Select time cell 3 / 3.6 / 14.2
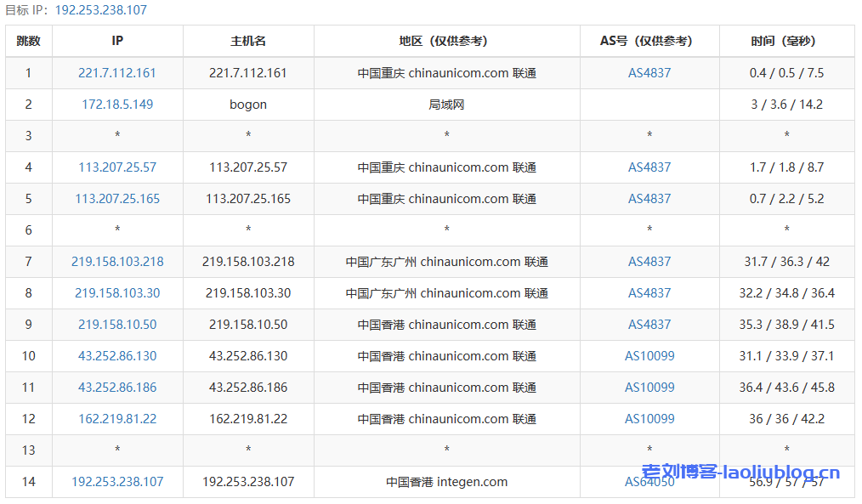 (786, 104)
